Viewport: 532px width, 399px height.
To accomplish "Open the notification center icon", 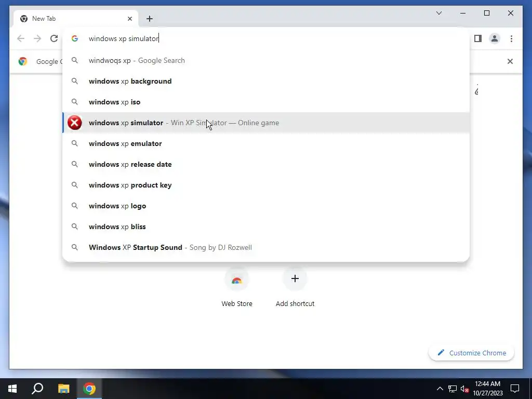I will click(515, 389).
